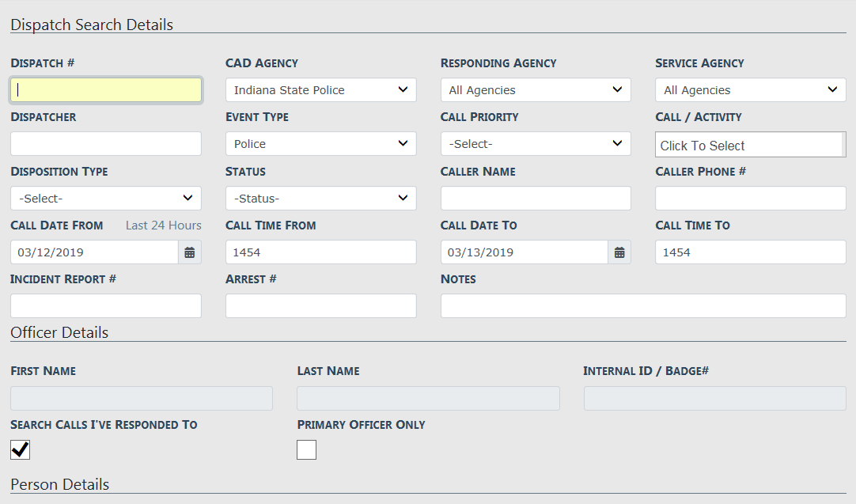Open the Disposition Type dropdown
This screenshot has height=504, width=856.
click(x=106, y=198)
